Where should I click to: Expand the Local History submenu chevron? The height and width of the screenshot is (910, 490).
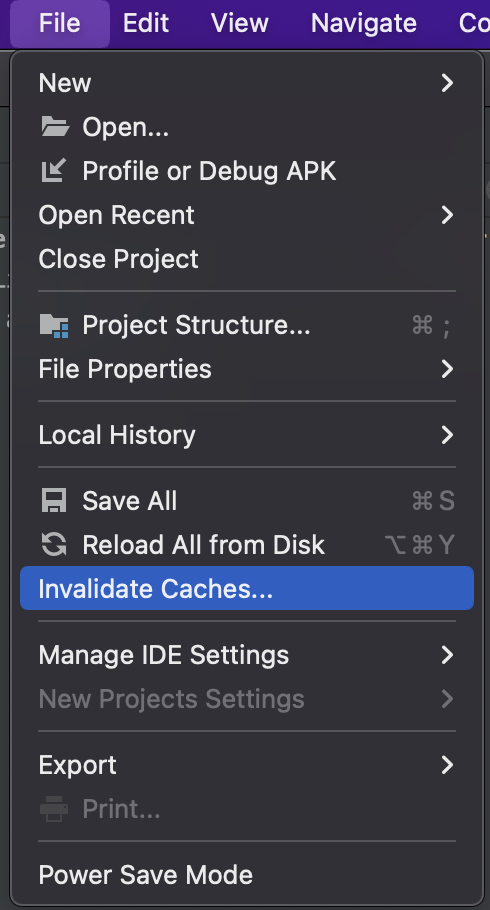pyautogui.click(x=447, y=435)
